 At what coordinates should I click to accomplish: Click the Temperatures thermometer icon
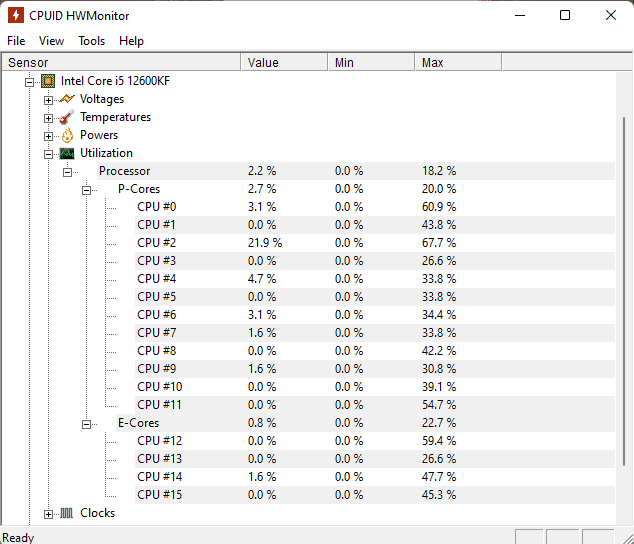coord(67,117)
